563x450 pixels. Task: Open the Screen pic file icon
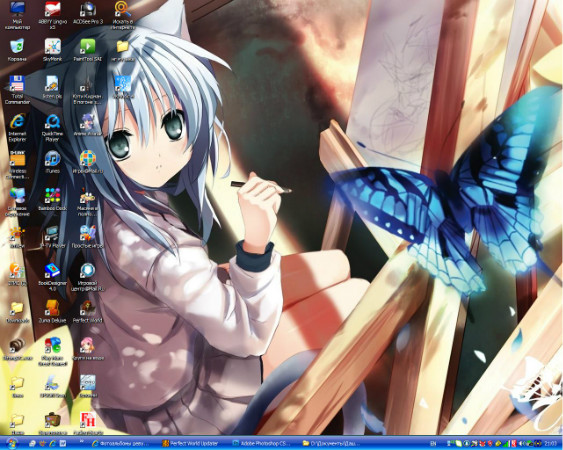pyautogui.click(x=52, y=87)
